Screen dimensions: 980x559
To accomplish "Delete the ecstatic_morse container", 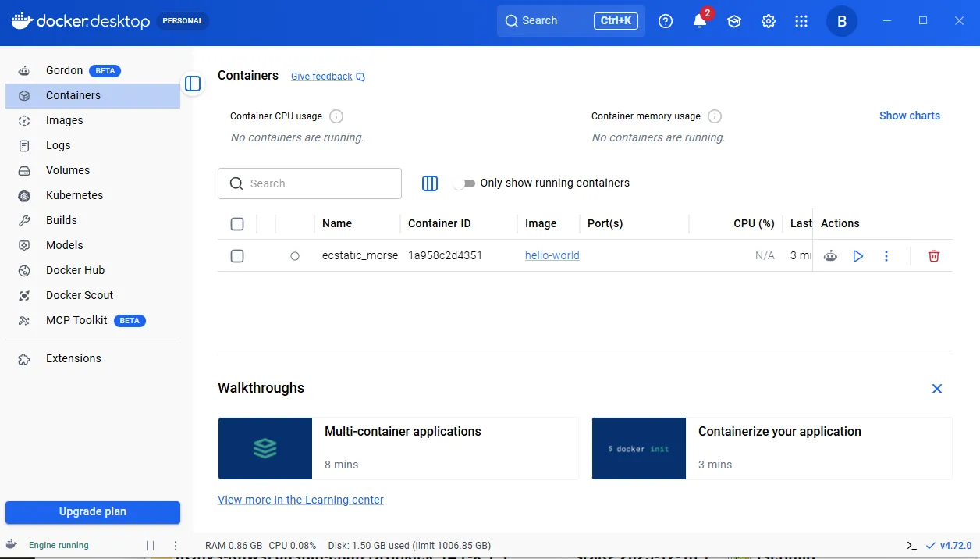I will (934, 255).
